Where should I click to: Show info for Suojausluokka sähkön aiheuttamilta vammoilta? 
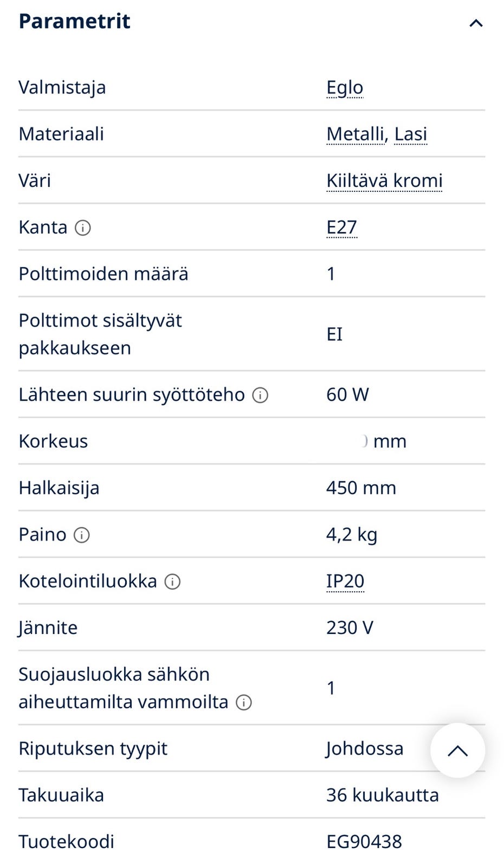tap(244, 703)
